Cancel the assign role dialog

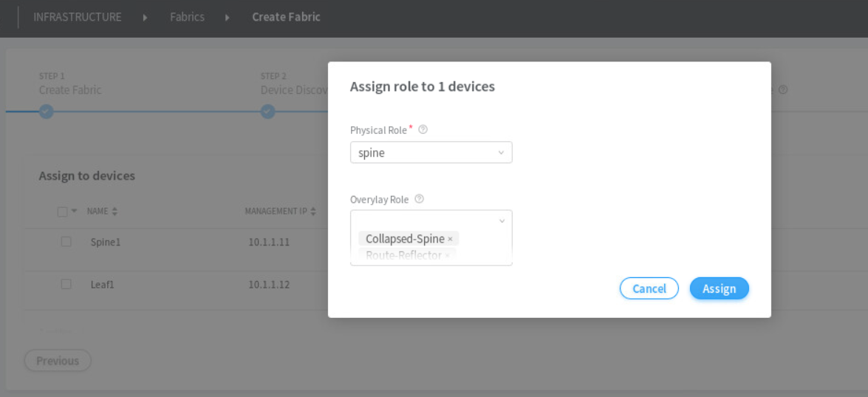(x=649, y=288)
